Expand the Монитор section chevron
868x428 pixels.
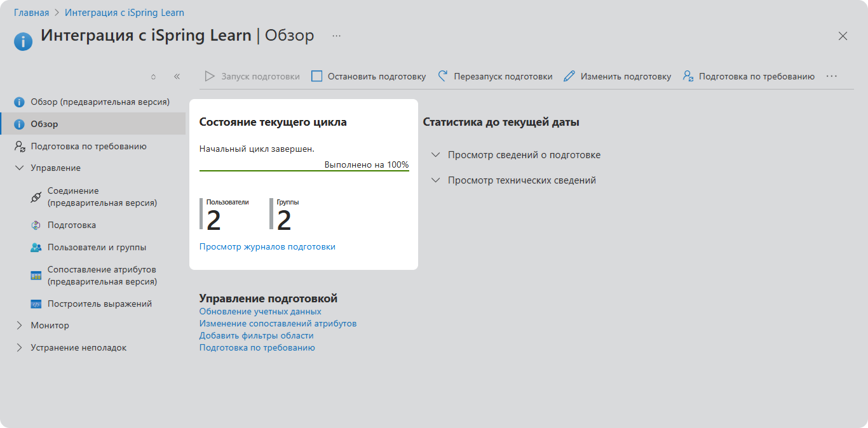[x=19, y=325]
